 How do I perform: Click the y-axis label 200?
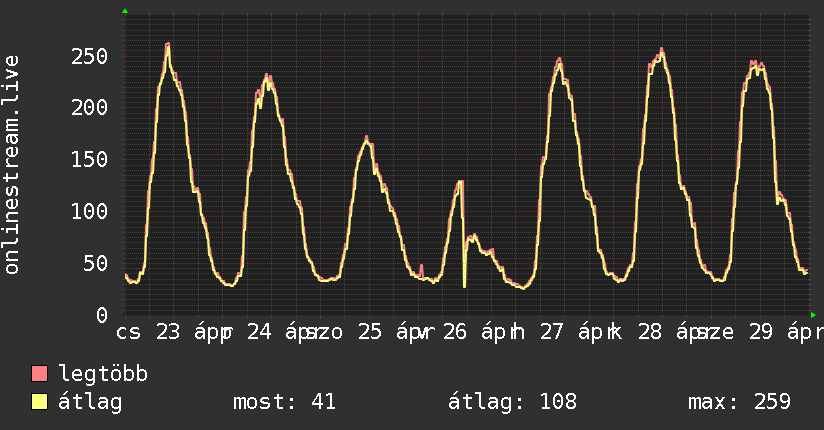coord(89,108)
